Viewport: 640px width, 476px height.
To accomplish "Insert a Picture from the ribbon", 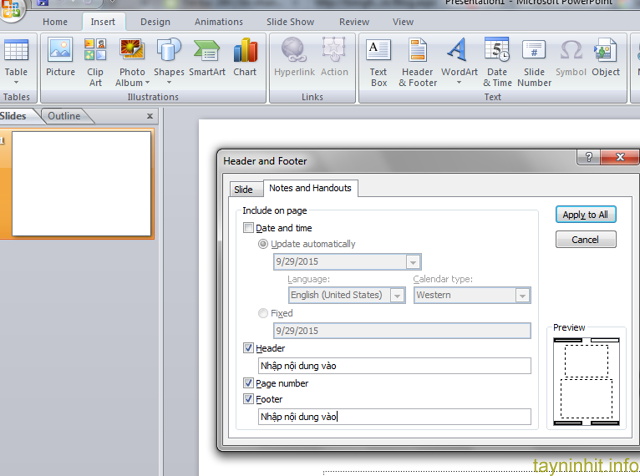I will 60,58.
